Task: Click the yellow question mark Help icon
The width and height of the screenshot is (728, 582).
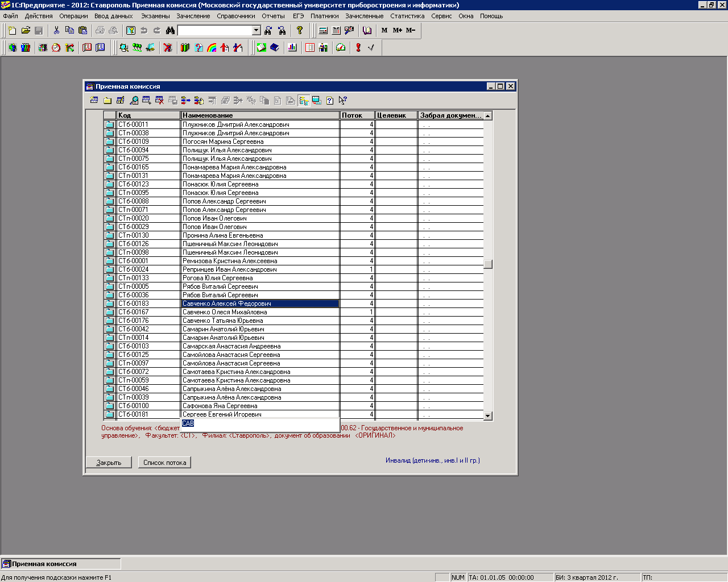Action: (x=300, y=30)
